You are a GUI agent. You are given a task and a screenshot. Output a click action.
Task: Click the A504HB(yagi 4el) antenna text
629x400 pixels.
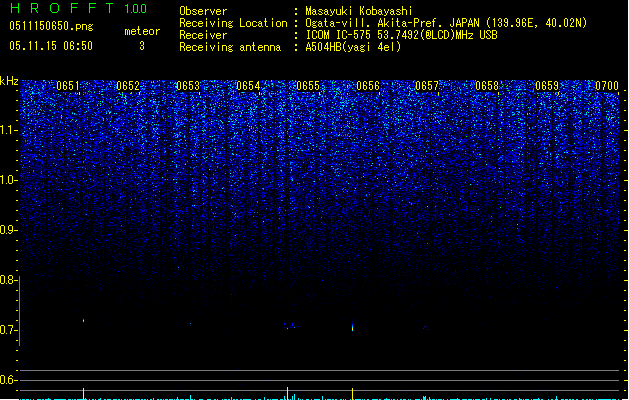point(353,47)
